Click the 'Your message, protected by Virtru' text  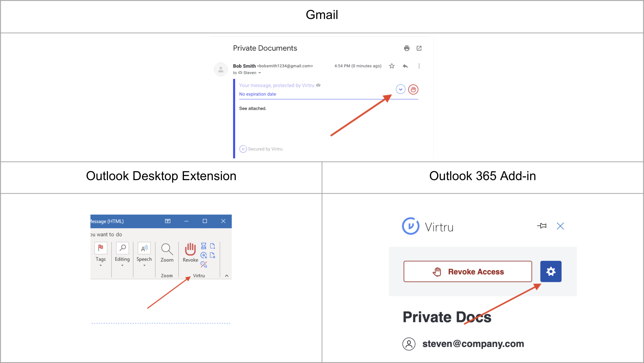tap(277, 86)
